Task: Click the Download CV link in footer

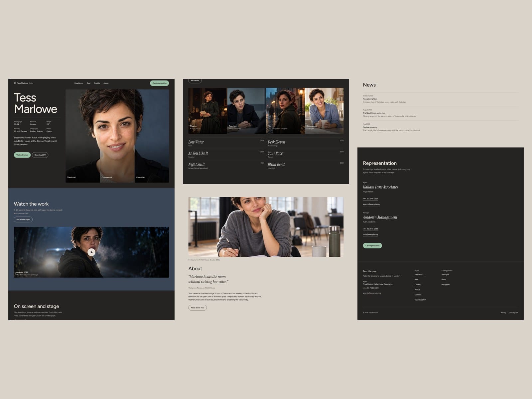Action: pyautogui.click(x=420, y=300)
